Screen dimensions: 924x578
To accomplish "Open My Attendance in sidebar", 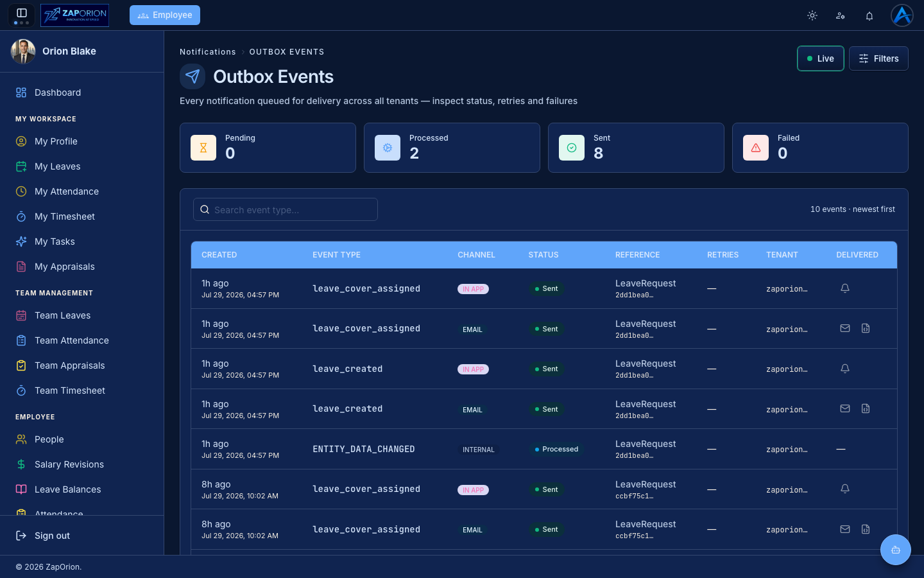I will [82, 191].
